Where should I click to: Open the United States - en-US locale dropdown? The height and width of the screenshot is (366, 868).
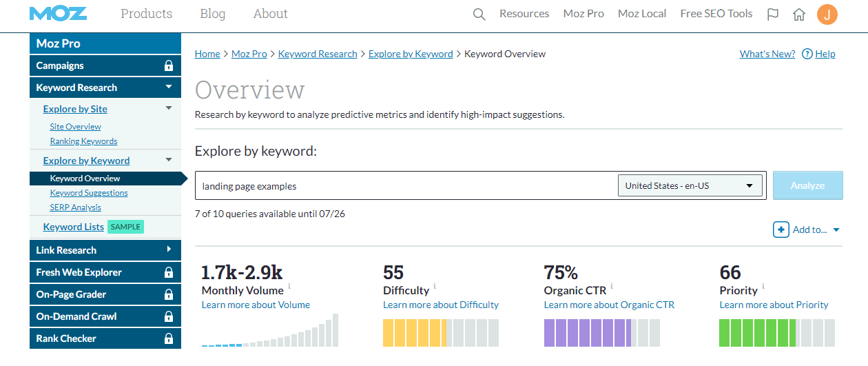point(690,185)
